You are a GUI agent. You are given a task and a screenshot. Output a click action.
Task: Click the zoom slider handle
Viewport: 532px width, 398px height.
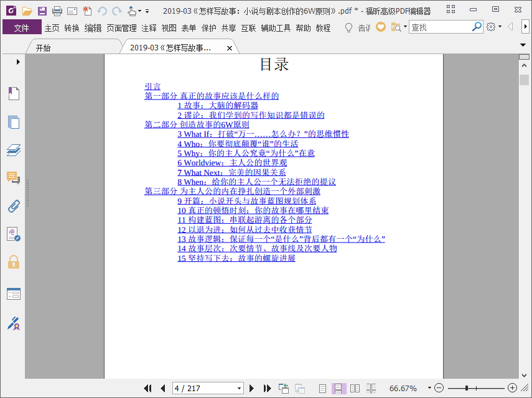pyautogui.click(x=467, y=388)
